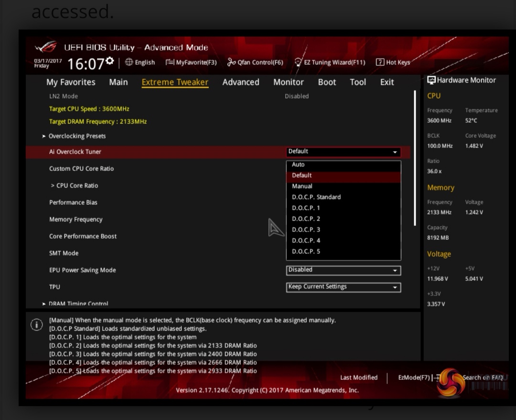This screenshot has height=420, width=516.
Task: Click the globe language icon
Action: (129, 62)
